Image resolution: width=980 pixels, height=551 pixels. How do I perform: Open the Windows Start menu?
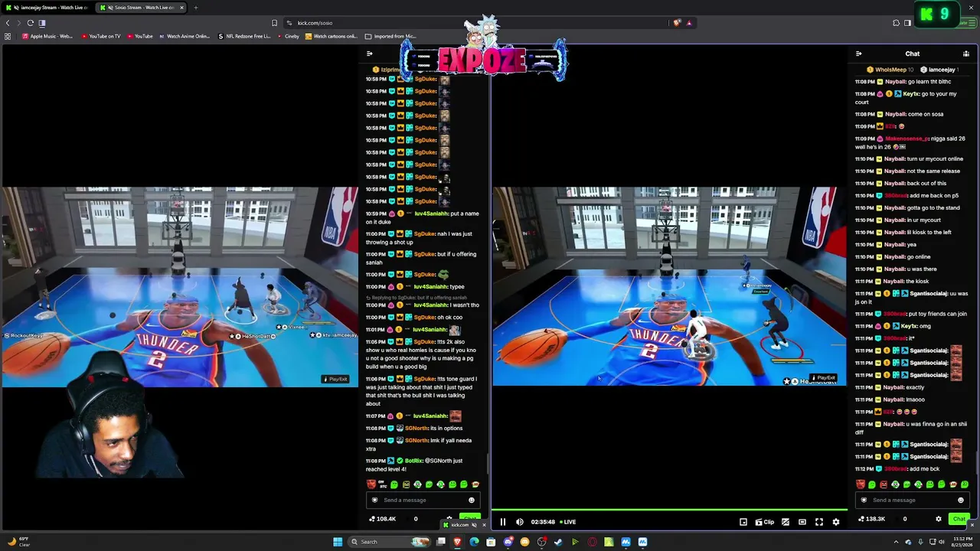[337, 542]
